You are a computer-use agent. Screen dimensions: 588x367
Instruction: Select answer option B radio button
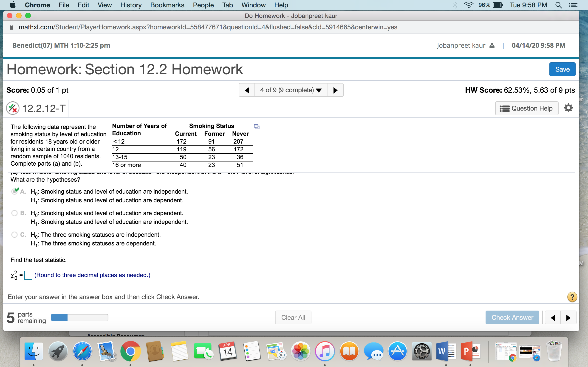click(x=14, y=213)
